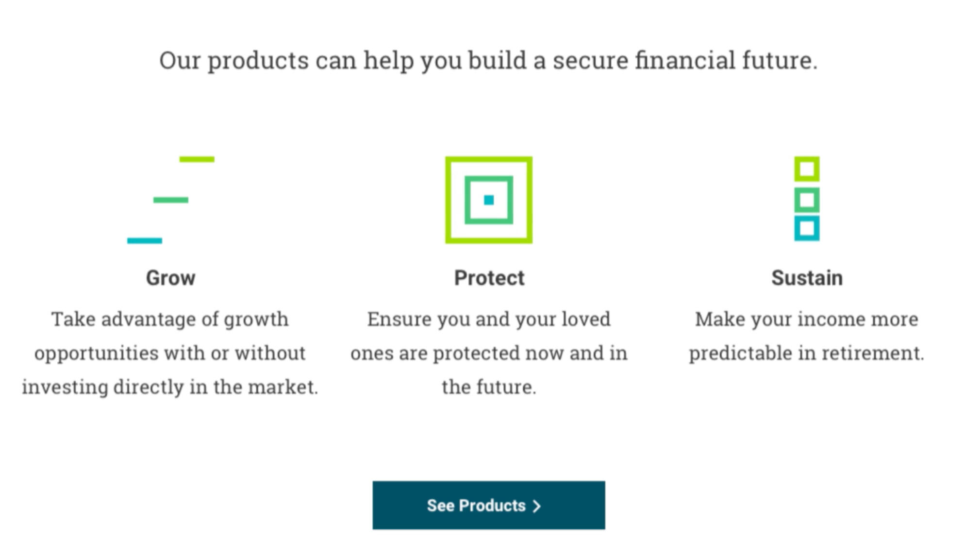Click the page headline about secure financial future
The height and width of the screenshot is (556, 980).
pyautogui.click(x=488, y=61)
